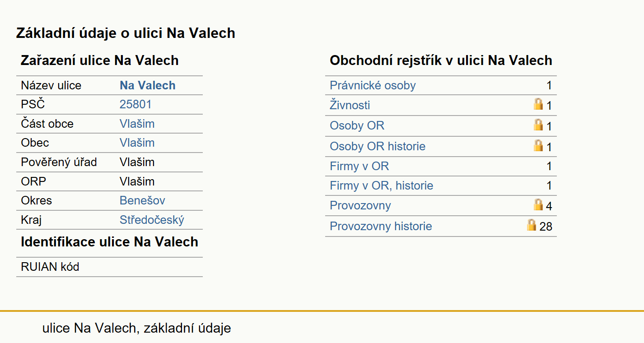Open Firmy v OR, historie link
This screenshot has height=343, width=644.
pyautogui.click(x=382, y=185)
